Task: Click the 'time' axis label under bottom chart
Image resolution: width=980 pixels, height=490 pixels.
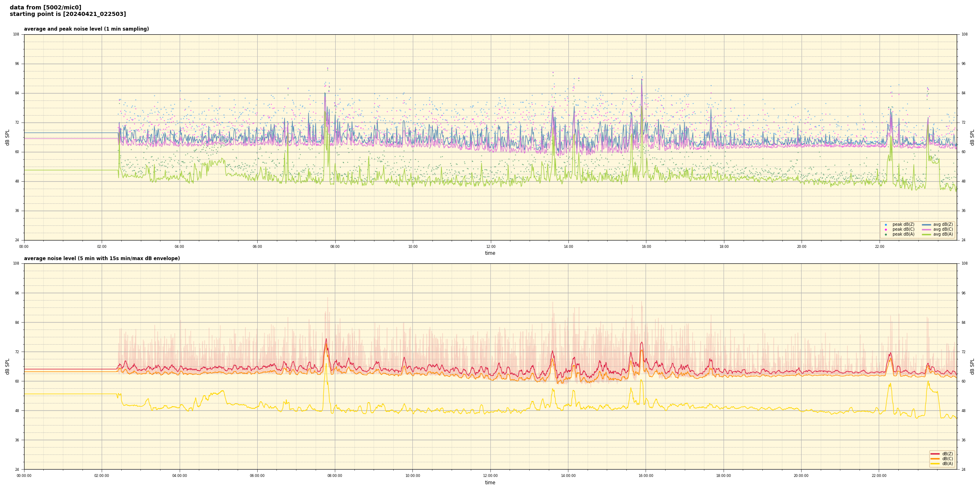Action: coord(490,483)
